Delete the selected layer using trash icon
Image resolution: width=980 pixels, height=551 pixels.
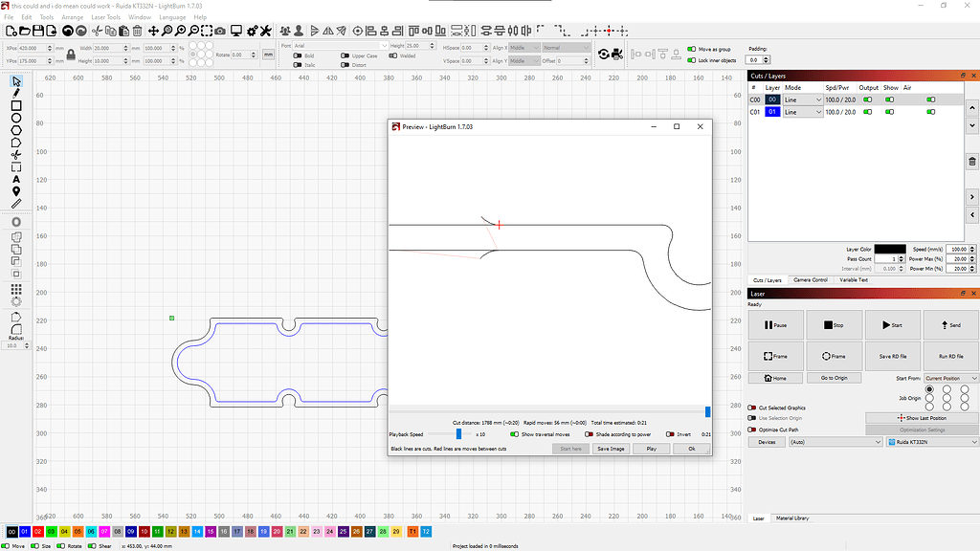click(972, 162)
